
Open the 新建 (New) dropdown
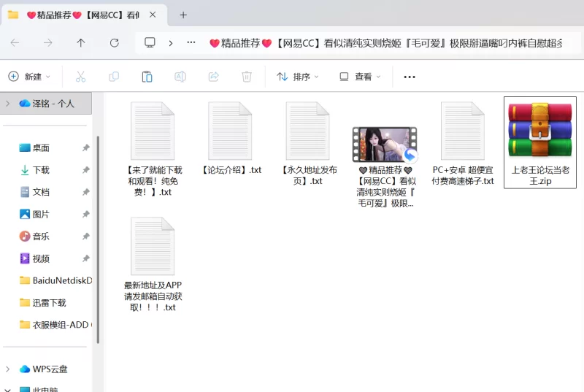[x=29, y=77]
